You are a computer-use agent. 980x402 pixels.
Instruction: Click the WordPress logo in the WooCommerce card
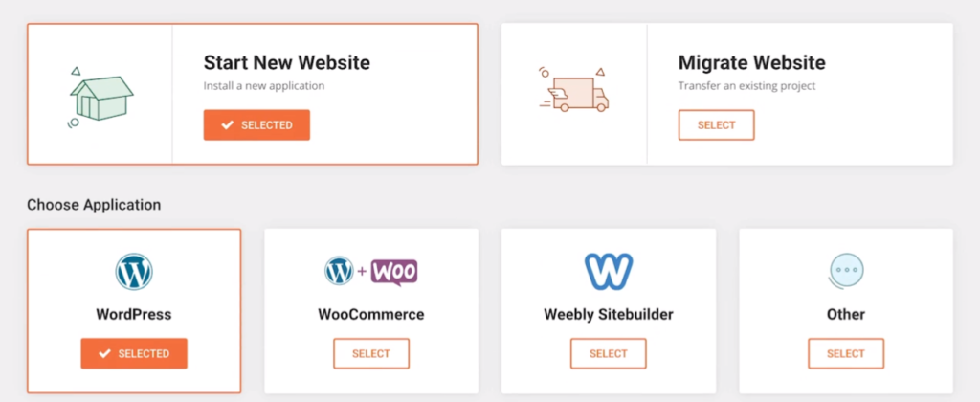(x=339, y=272)
